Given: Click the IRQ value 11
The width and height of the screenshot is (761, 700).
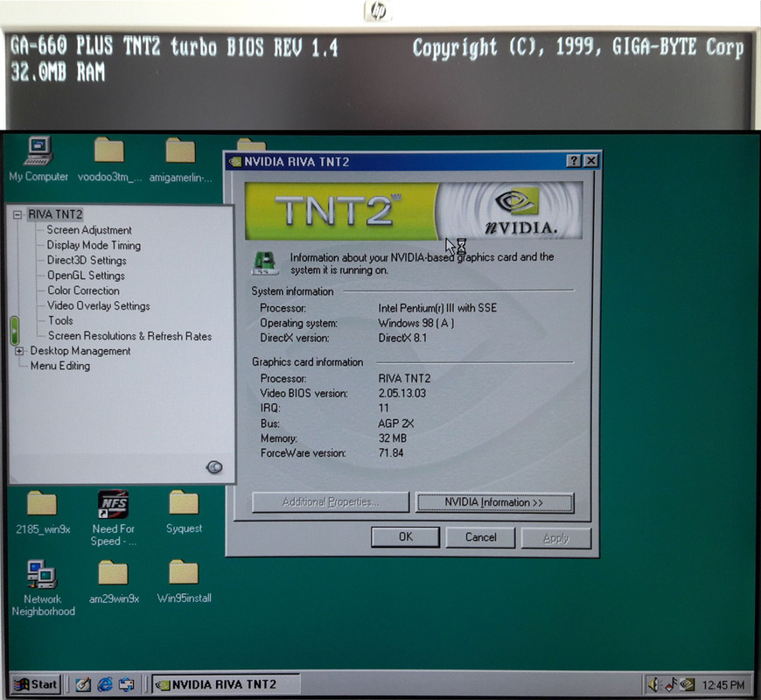Looking at the screenshot, I should 383,408.
